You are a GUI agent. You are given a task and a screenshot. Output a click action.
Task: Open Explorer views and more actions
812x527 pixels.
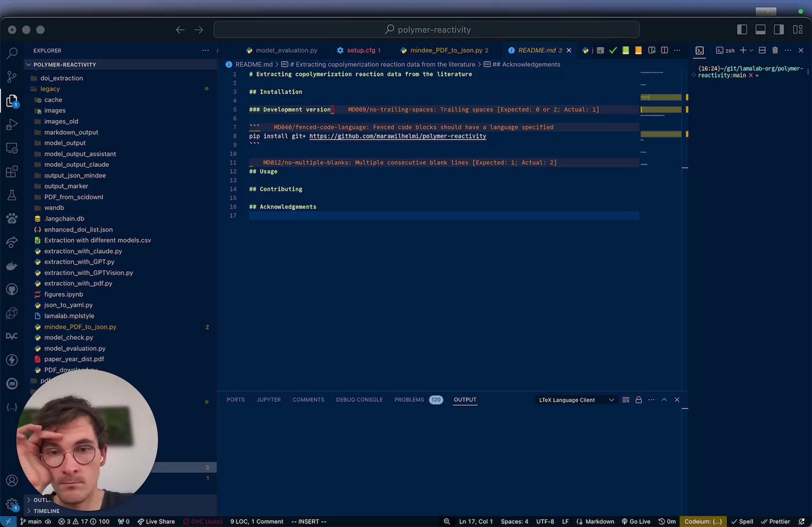205,50
